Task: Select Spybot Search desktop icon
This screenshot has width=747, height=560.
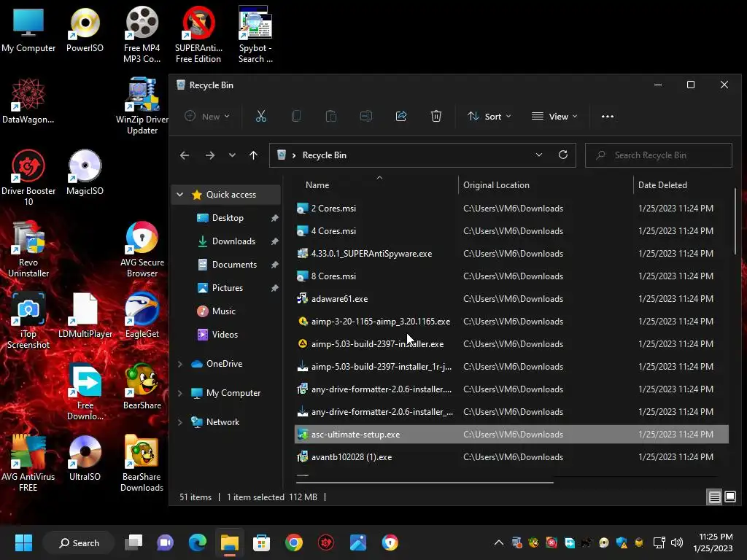Action: (255, 35)
